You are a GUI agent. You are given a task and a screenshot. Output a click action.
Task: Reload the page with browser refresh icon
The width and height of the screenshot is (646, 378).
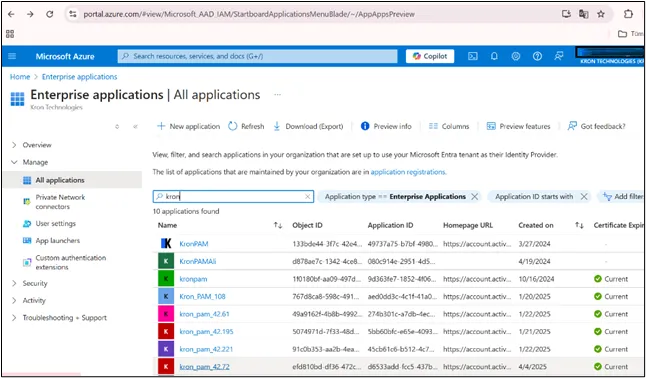[49, 14]
